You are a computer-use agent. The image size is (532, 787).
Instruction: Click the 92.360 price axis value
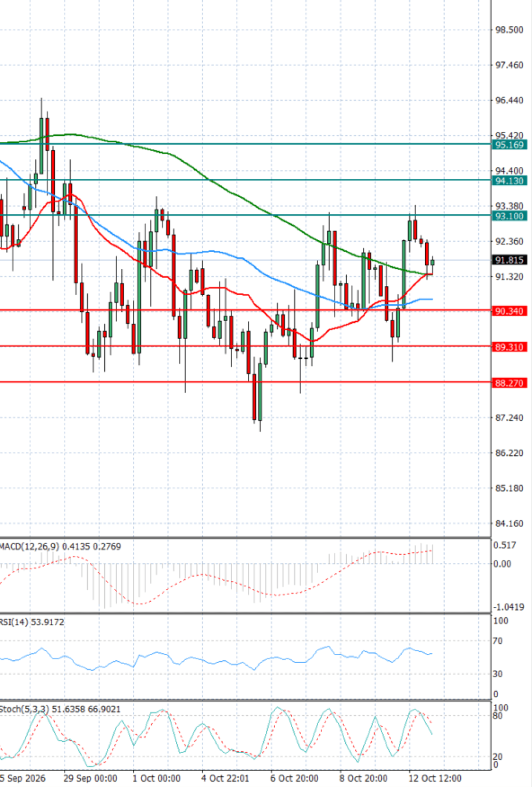pyautogui.click(x=509, y=241)
